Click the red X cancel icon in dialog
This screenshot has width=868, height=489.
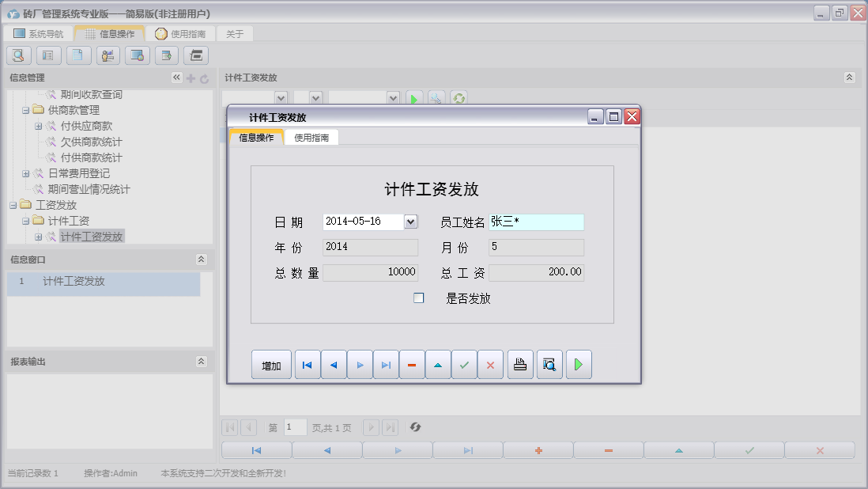[x=490, y=364]
